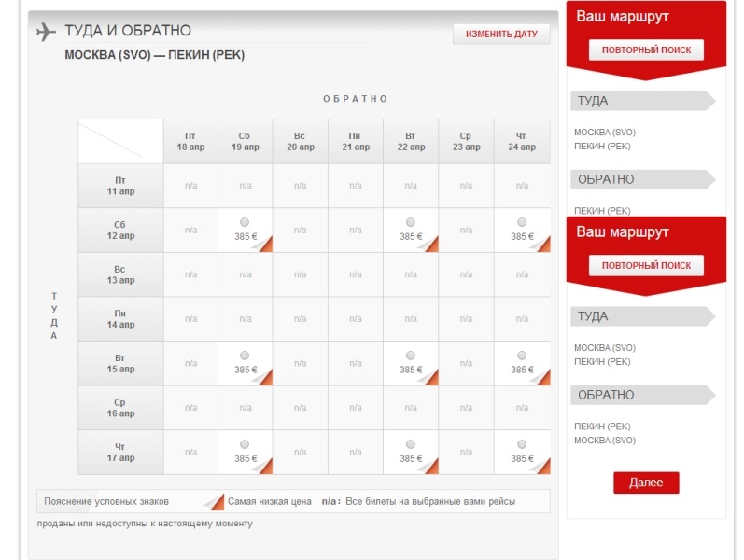Click the lowest price legend triangle icon
The image size is (744, 560).
point(214,500)
